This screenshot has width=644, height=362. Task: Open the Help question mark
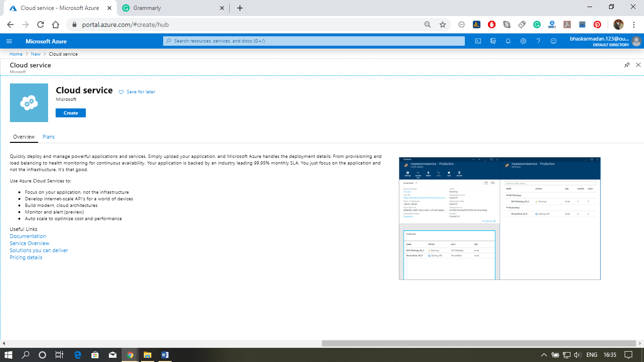(x=538, y=41)
